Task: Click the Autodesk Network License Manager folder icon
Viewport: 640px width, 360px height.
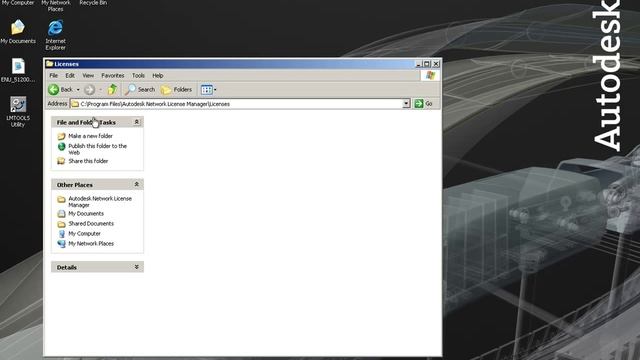Action: point(61,199)
